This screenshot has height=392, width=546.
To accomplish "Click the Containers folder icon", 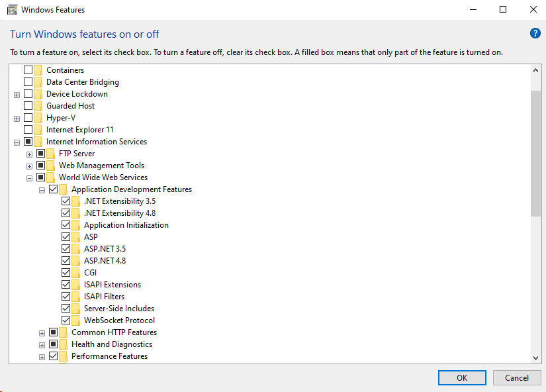I will coord(38,70).
